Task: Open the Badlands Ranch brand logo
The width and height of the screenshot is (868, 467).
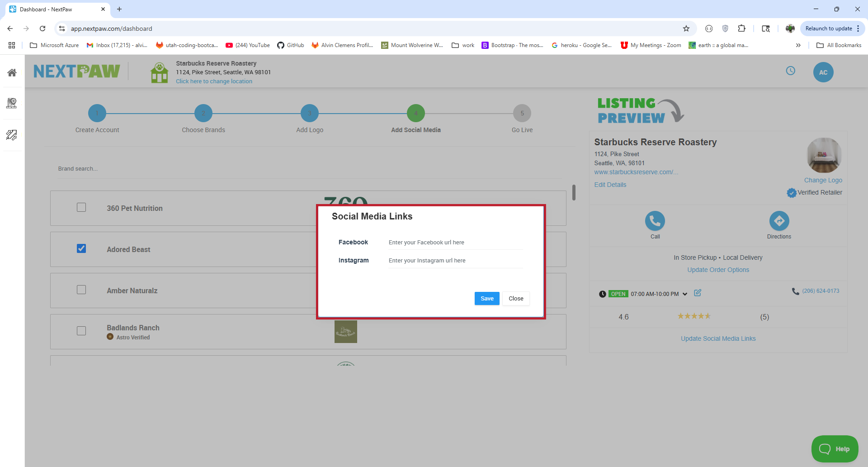Action: (x=346, y=332)
